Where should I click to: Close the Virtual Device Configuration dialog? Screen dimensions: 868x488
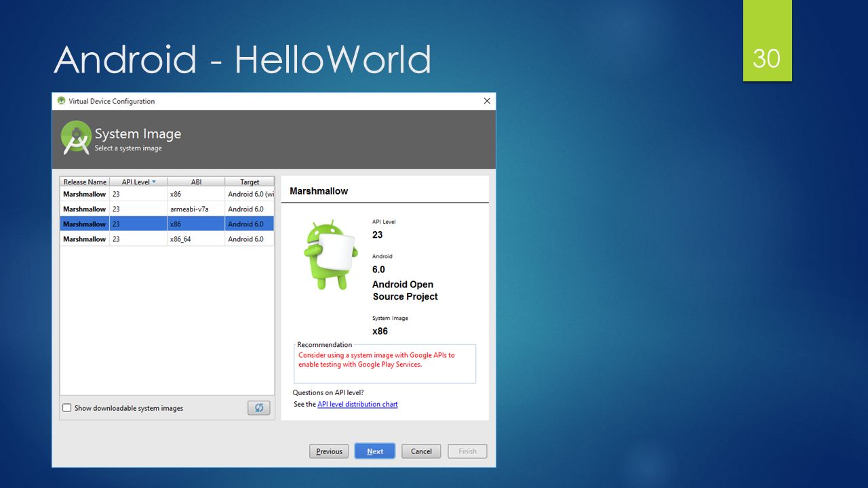pyautogui.click(x=487, y=101)
